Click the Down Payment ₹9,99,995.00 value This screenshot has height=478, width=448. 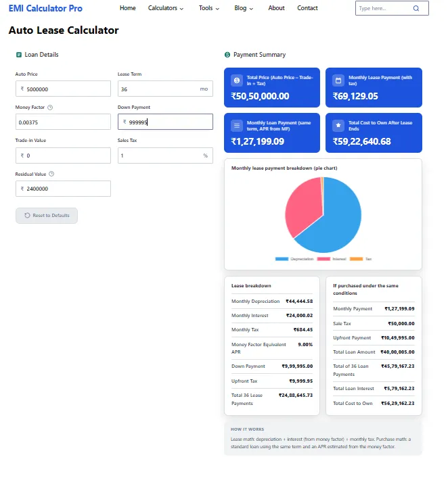tap(297, 366)
